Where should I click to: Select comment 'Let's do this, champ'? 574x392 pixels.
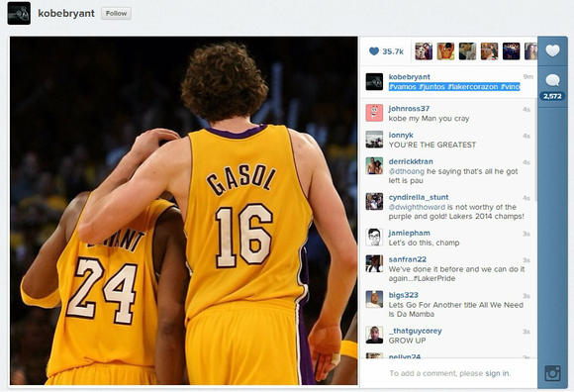coord(424,243)
